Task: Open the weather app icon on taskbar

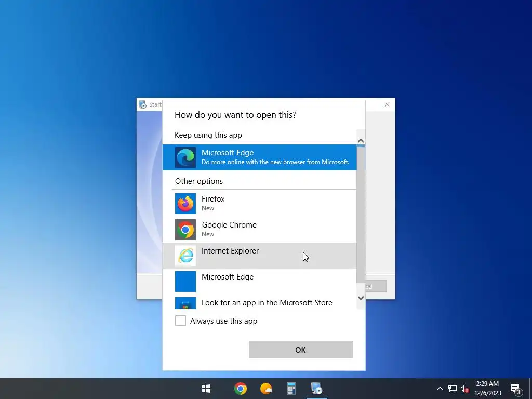Action: click(266, 389)
